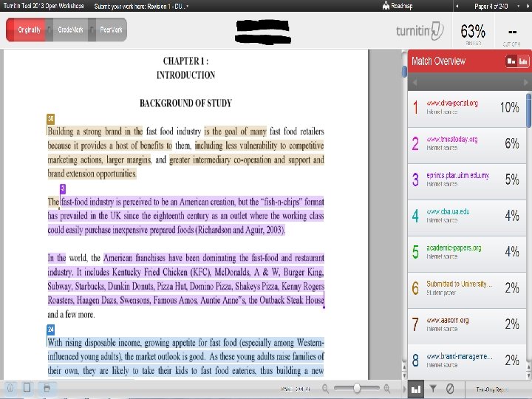
Task: Switch to the PeerMark tab
Action: [111, 30]
